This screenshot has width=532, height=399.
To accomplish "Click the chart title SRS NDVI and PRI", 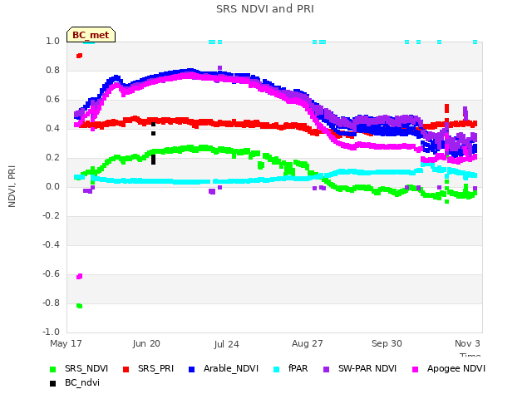I will coord(265,9).
